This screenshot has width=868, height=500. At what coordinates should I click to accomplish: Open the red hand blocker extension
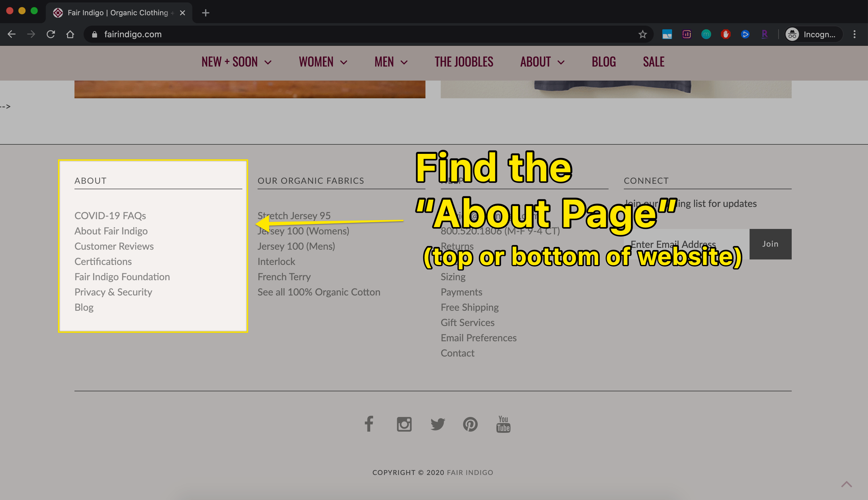point(725,34)
